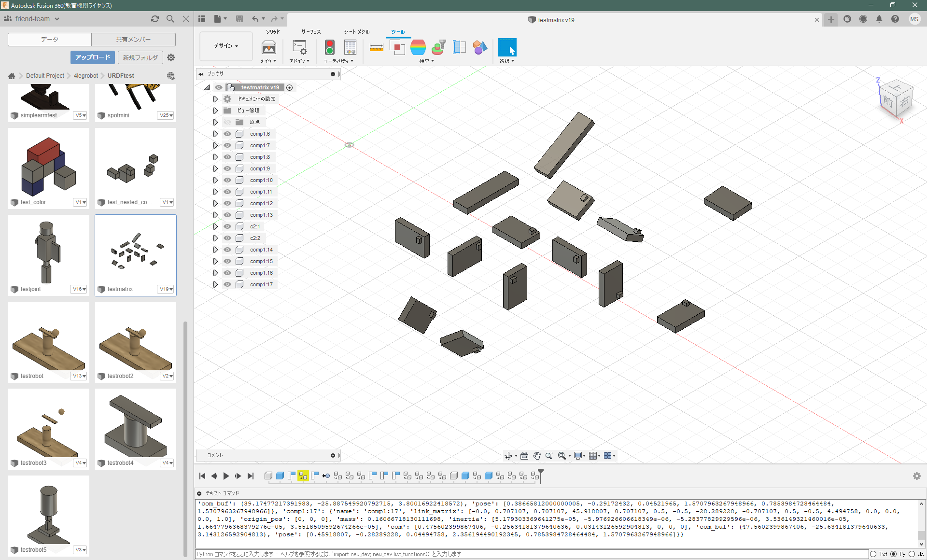Activate the 選択 selection tool

506,47
